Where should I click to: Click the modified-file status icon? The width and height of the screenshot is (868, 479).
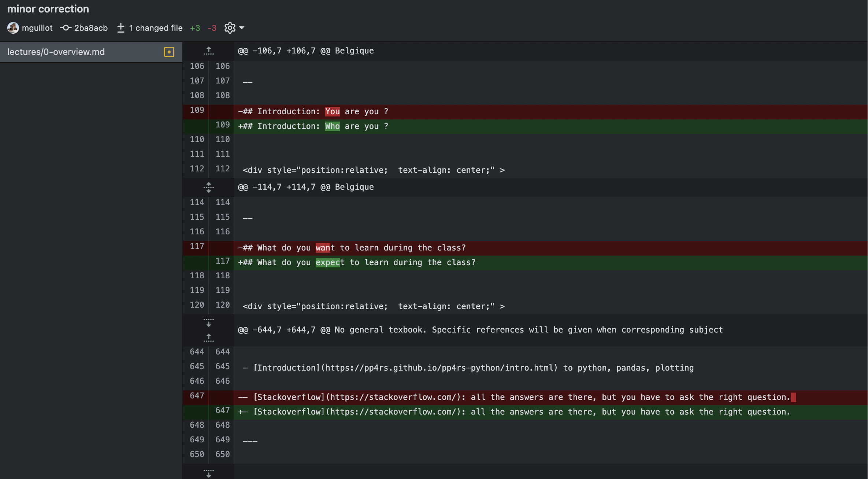point(169,52)
